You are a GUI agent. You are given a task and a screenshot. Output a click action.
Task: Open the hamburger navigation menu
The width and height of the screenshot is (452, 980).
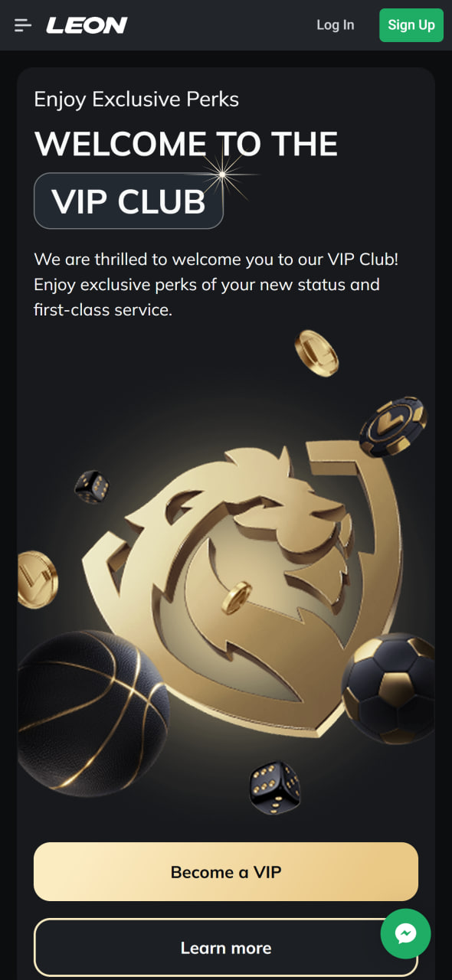(23, 25)
